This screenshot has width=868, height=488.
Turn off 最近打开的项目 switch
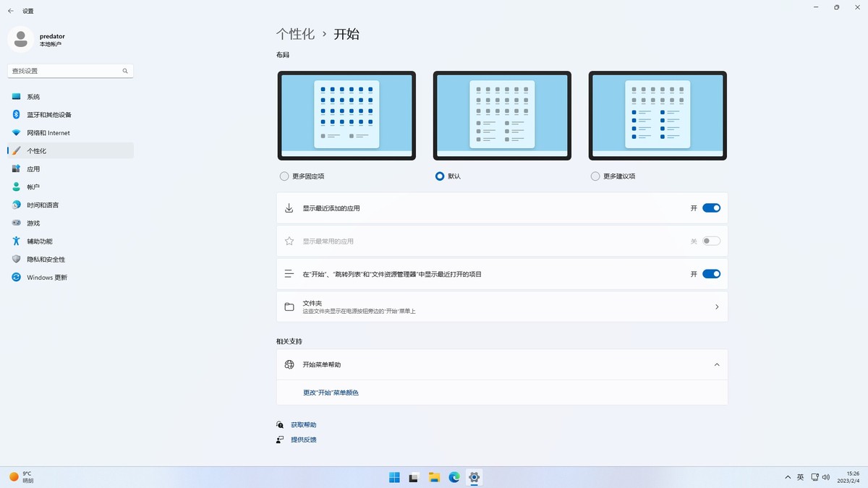click(x=710, y=274)
